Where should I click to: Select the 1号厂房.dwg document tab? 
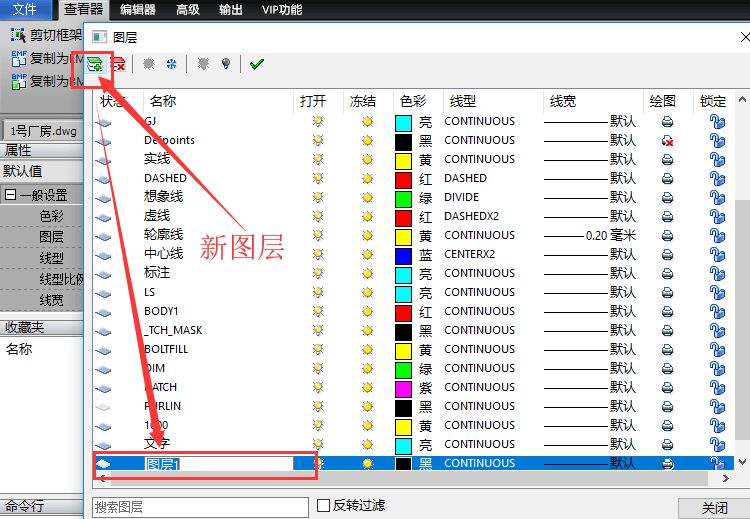point(43,131)
